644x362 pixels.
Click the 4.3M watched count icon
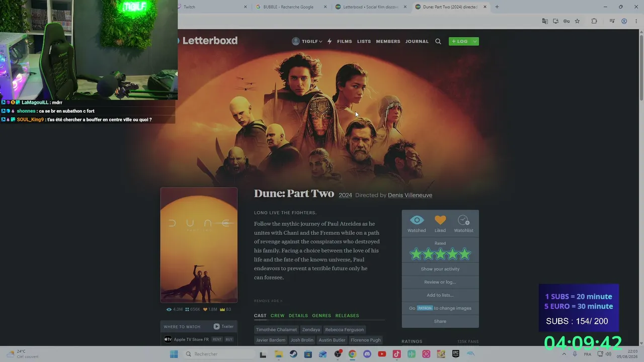point(169,310)
